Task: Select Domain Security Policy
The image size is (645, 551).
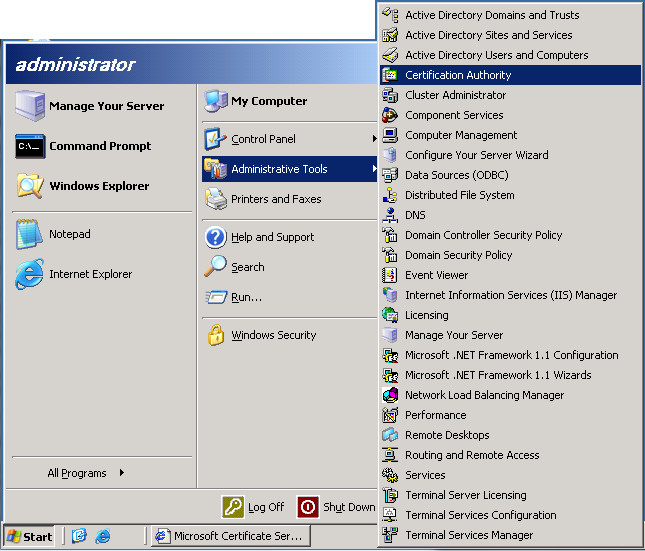Action: point(510,255)
